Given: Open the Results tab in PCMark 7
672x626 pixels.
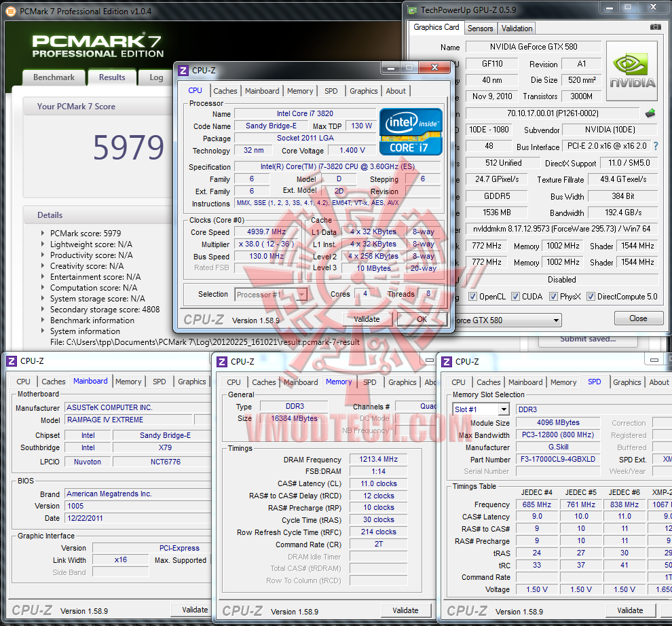Looking at the screenshot, I should 112,77.
